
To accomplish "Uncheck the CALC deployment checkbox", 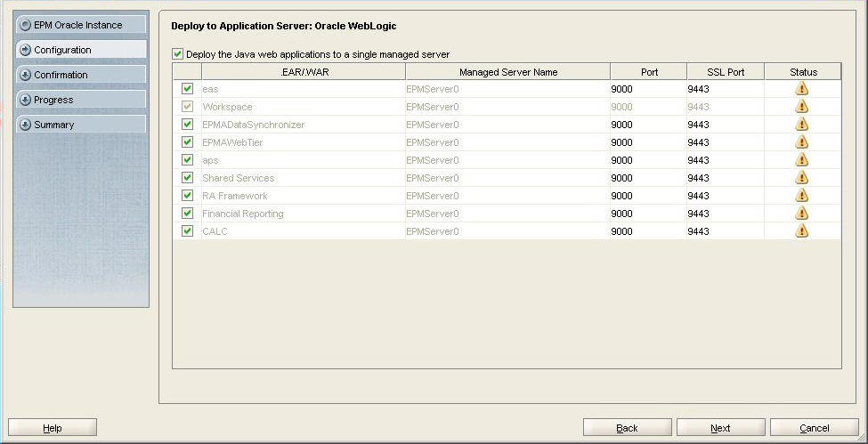I will tap(187, 230).
